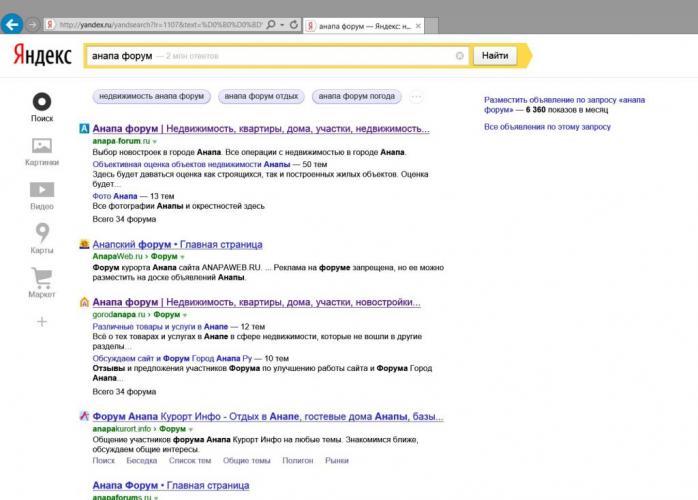The height and width of the screenshot is (500, 698).
Task: Clear the search query with the round icon
Action: (459, 56)
